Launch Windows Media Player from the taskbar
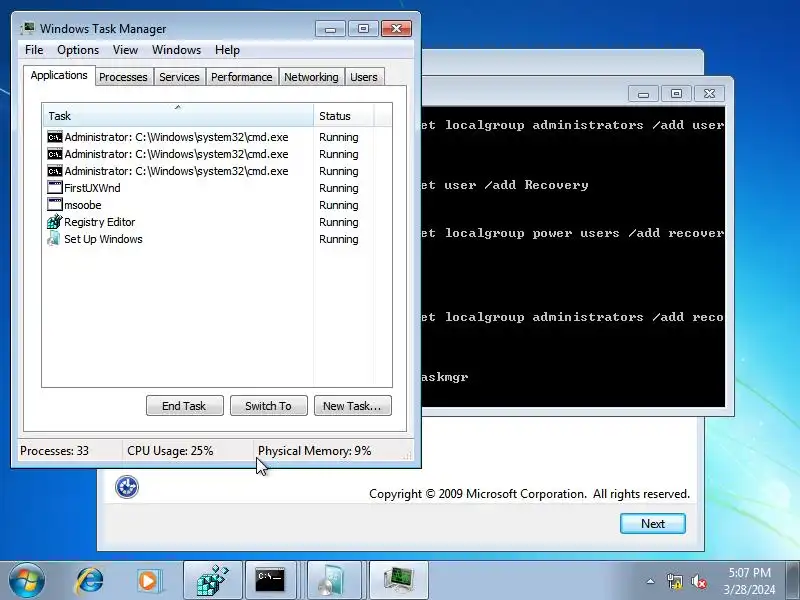The image size is (800, 600). click(149, 581)
